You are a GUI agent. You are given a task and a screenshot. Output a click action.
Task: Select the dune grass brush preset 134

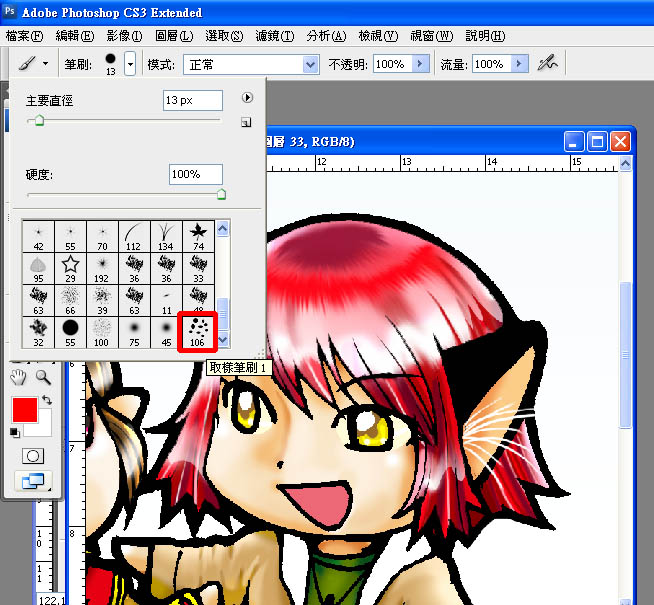click(x=166, y=236)
